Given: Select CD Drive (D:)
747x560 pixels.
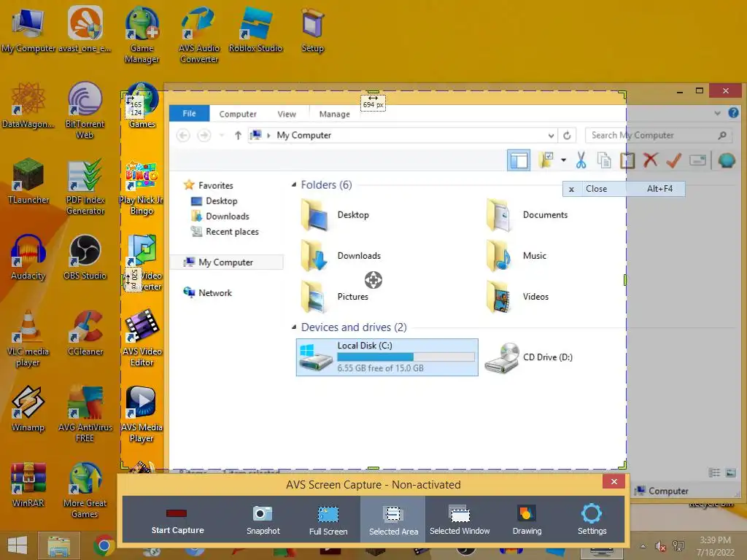Looking at the screenshot, I should [528, 357].
